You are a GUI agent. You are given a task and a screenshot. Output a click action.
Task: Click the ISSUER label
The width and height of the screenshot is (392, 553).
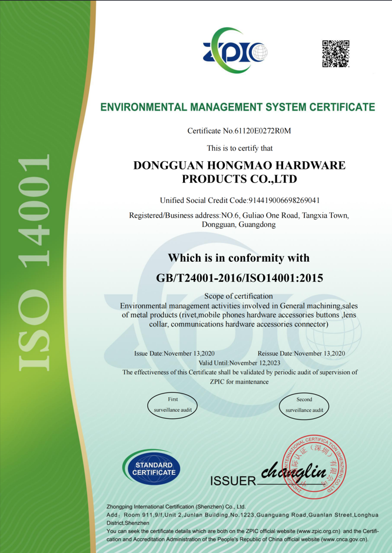click(233, 481)
